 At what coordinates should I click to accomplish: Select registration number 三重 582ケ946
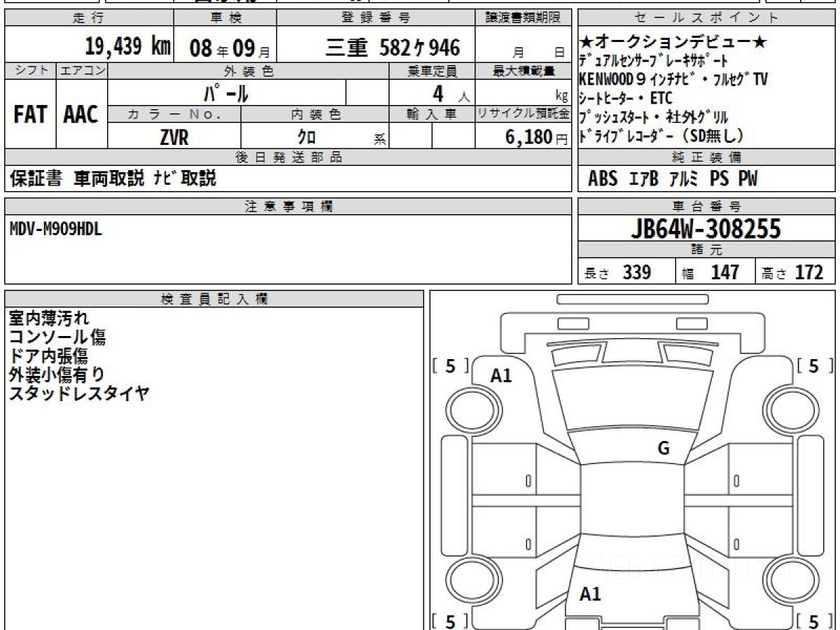(393, 48)
